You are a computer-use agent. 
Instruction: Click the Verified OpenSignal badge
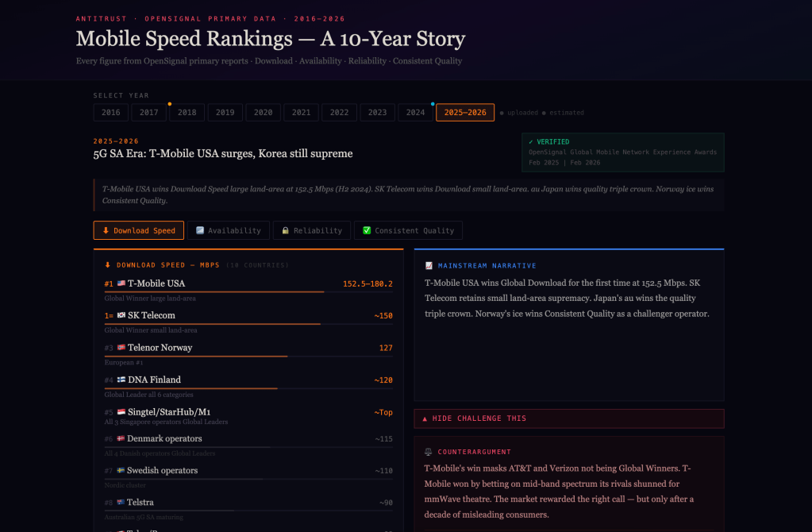(622, 152)
